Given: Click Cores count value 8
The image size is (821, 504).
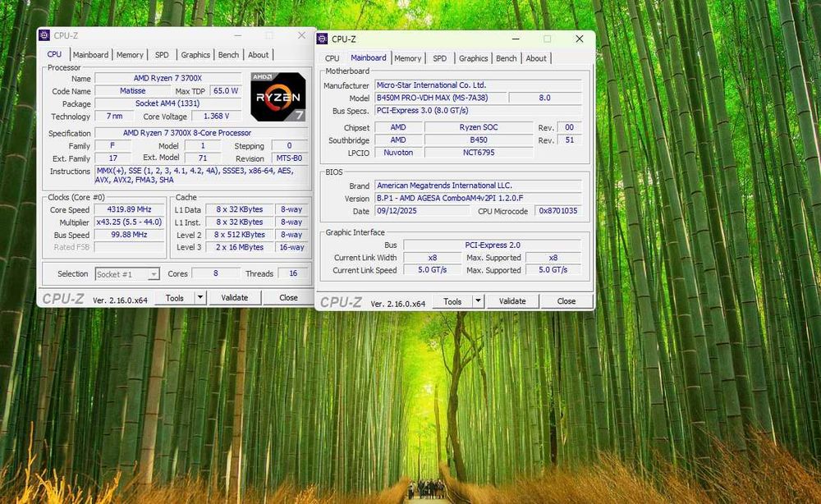Looking at the screenshot, I should tap(216, 273).
